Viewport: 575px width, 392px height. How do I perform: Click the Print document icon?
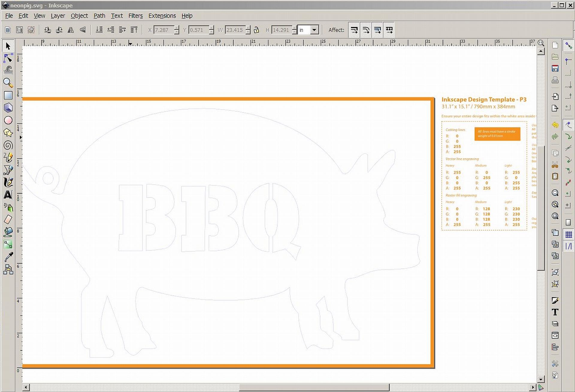click(x=555, y=80)
